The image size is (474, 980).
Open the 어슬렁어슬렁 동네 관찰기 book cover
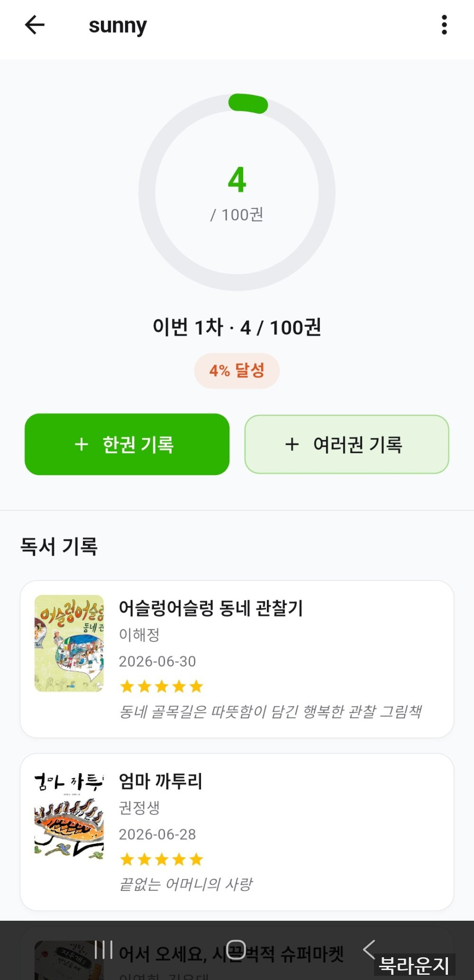(x=69, y=643)
